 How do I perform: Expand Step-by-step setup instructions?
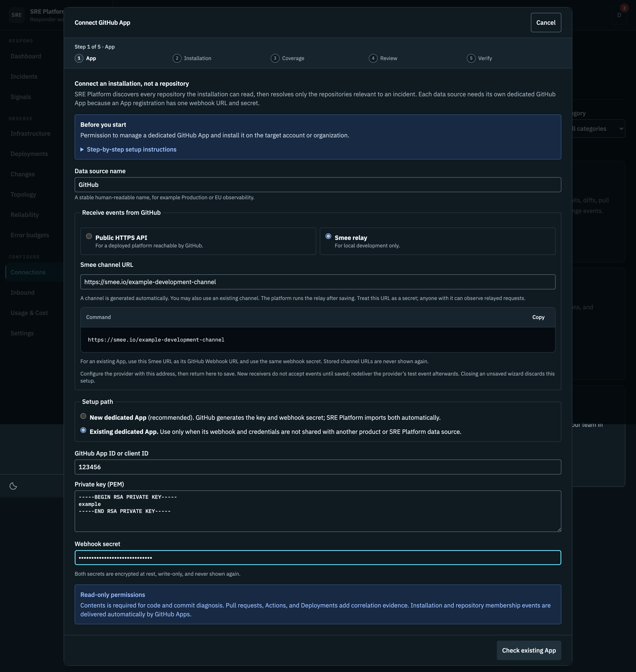(128, 150)
